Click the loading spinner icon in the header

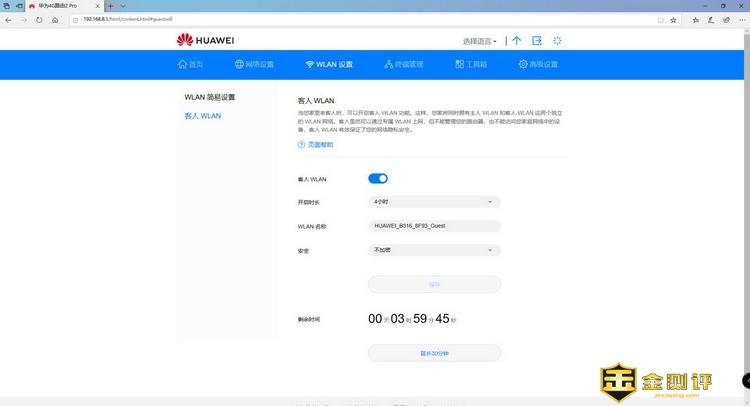pyautogui.click(x=558, y=41)
